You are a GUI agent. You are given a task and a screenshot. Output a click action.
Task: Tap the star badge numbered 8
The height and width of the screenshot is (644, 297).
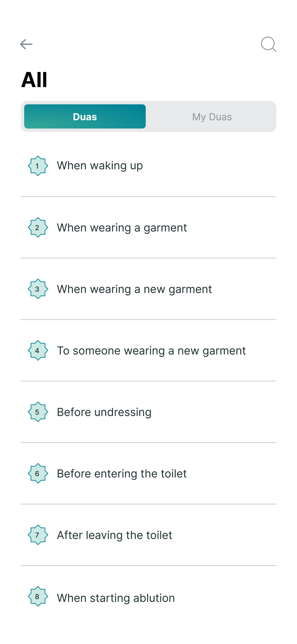pos(38,596)
